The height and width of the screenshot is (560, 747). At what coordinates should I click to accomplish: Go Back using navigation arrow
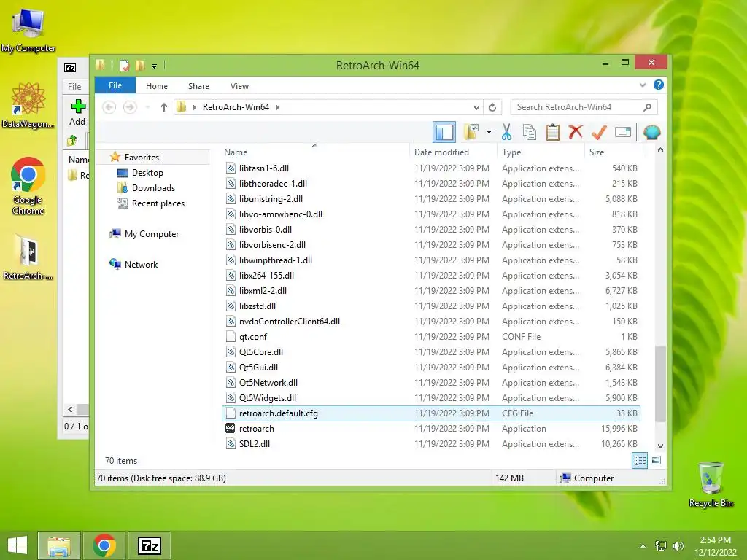(x=109, y=107)
